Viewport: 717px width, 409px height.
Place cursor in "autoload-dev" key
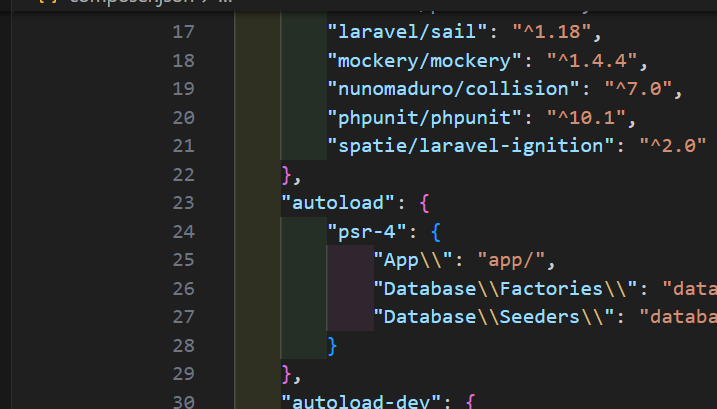(361, 401)
